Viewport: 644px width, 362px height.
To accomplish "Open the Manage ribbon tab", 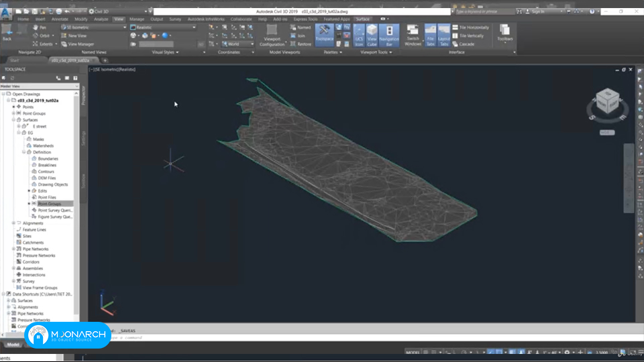I will pyautogui.click(x=137, y=19).
